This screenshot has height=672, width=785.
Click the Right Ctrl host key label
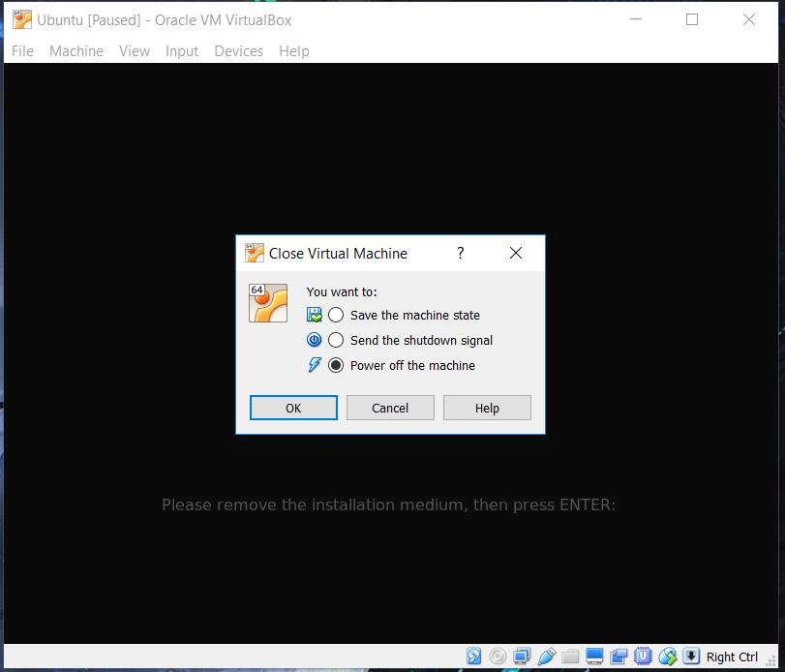(732, 657)
